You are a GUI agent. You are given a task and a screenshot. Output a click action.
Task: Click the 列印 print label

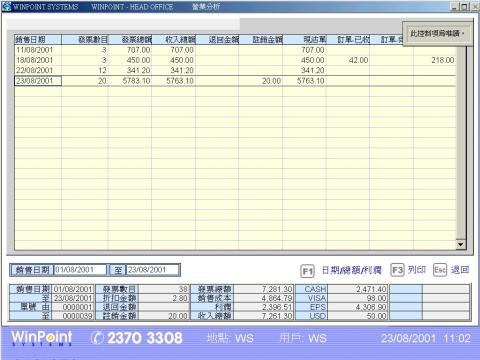coord(417,270)
